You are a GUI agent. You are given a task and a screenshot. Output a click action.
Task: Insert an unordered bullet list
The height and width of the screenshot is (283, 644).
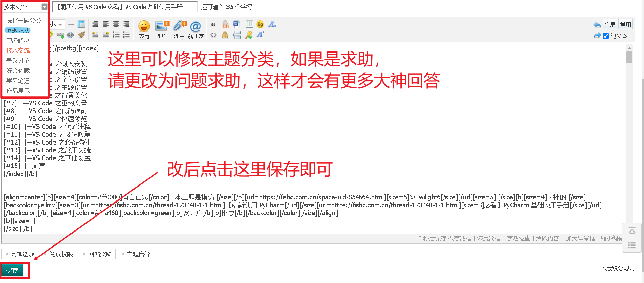[x=126, y=34]
